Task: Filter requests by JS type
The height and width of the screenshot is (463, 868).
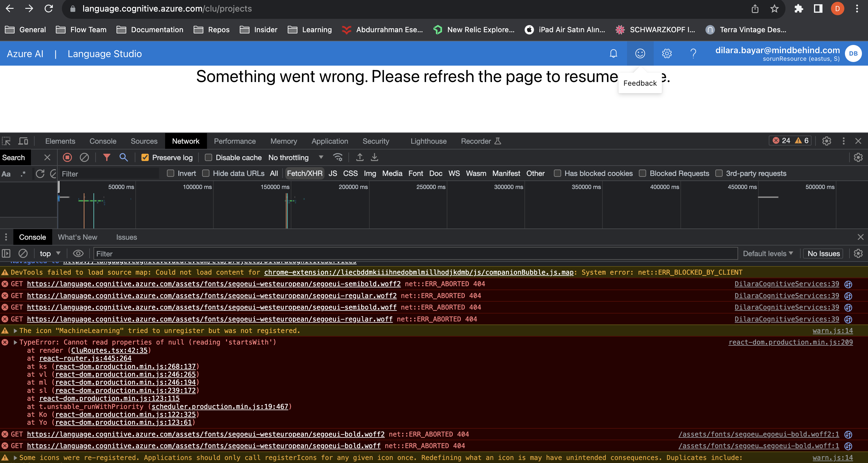Action: click(x=333, y=173)
